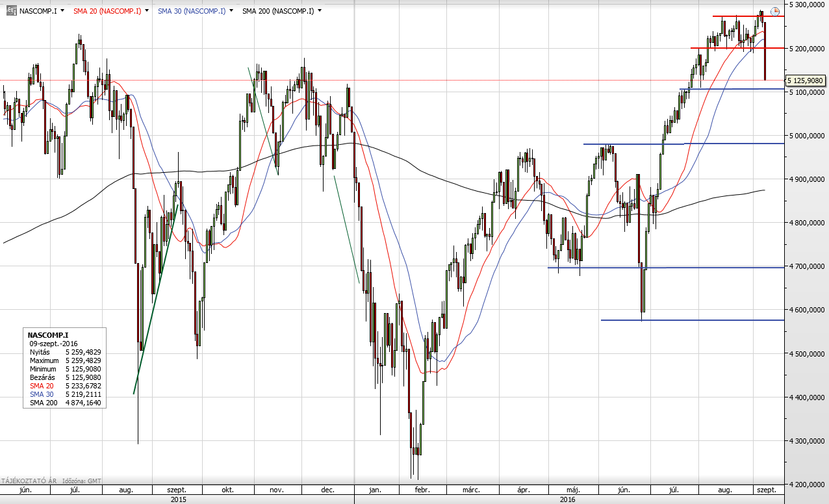Screen dimensions: 829x504
Task: Click the Nyitás row label in the data box
Action: (x=40, y=352)
